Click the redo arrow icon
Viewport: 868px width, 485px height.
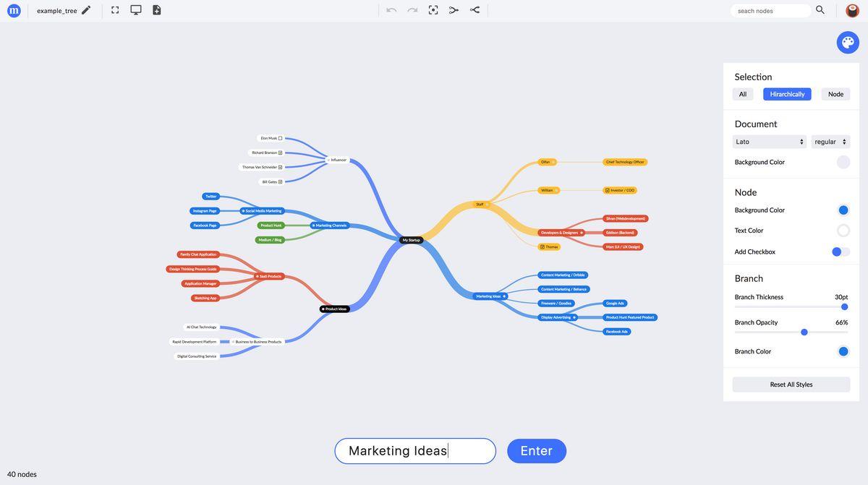point(412,10)
